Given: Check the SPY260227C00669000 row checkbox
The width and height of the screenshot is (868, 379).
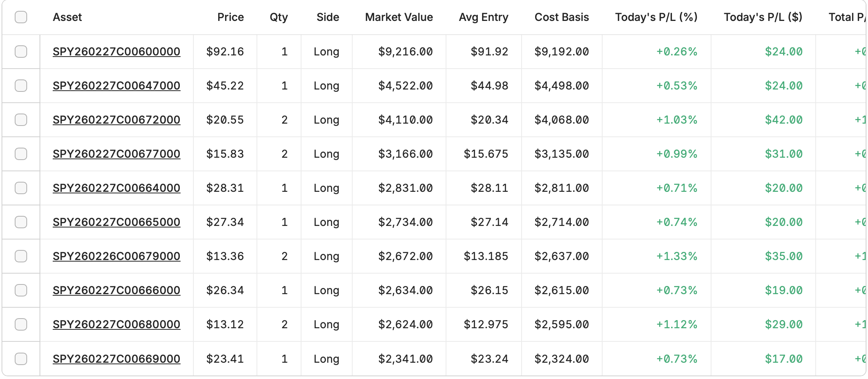Looking at the screenshot, I should 21,359.
